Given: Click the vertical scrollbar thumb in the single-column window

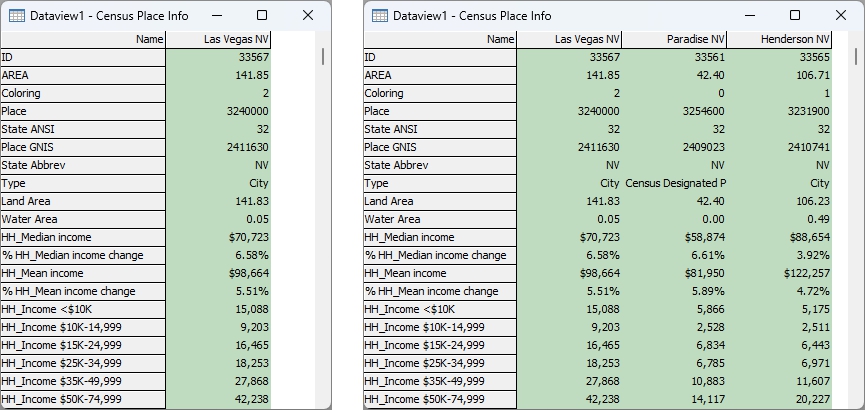Looking at the screenshot, I should [x=323, y=57].
